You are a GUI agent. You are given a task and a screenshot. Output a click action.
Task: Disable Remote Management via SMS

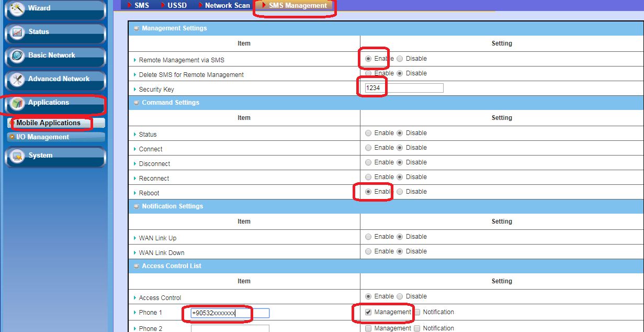[x=400, y=59]
